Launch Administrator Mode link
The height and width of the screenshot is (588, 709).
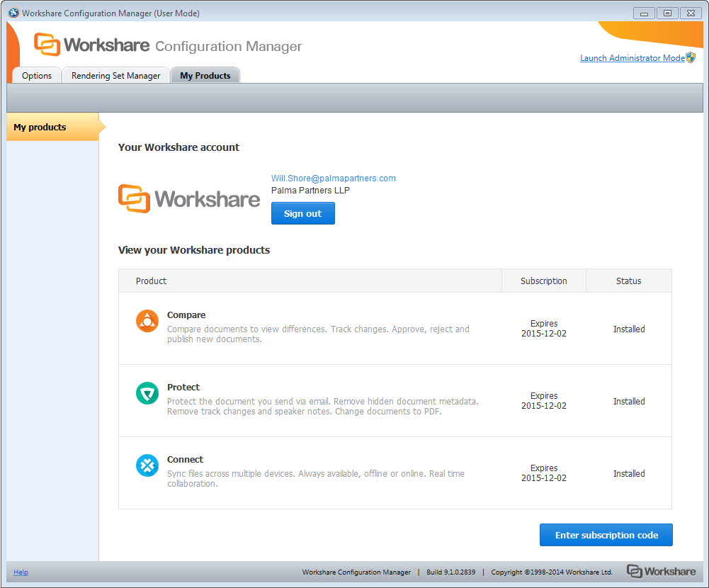point(632,58)
